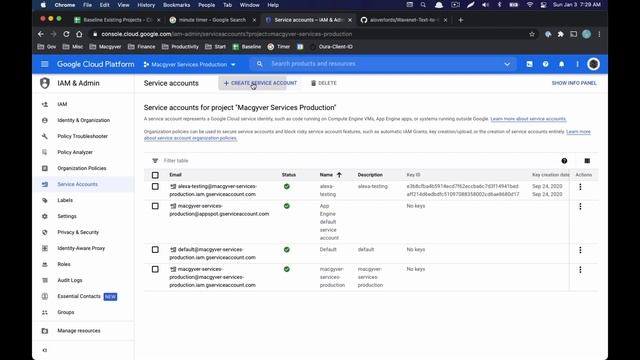Click the IAM & Admin shield icon
Screen dimensions: 640x360
(x=45, y=83)
